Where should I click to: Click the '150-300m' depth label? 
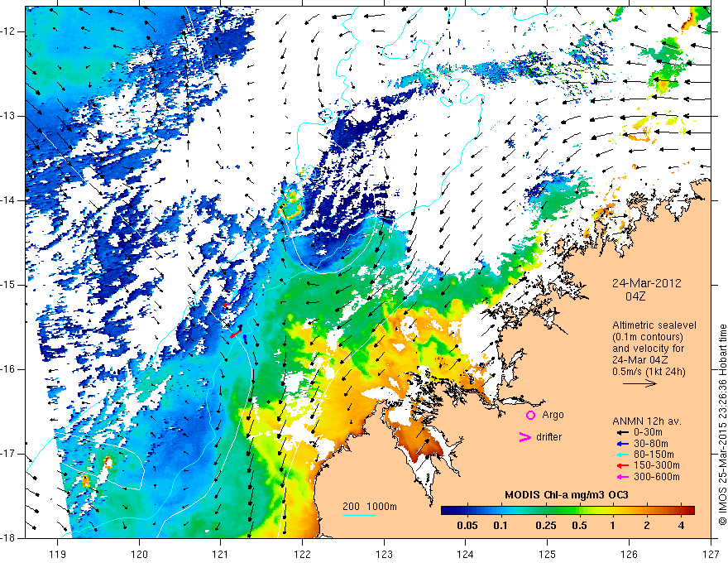click(656, 465)
